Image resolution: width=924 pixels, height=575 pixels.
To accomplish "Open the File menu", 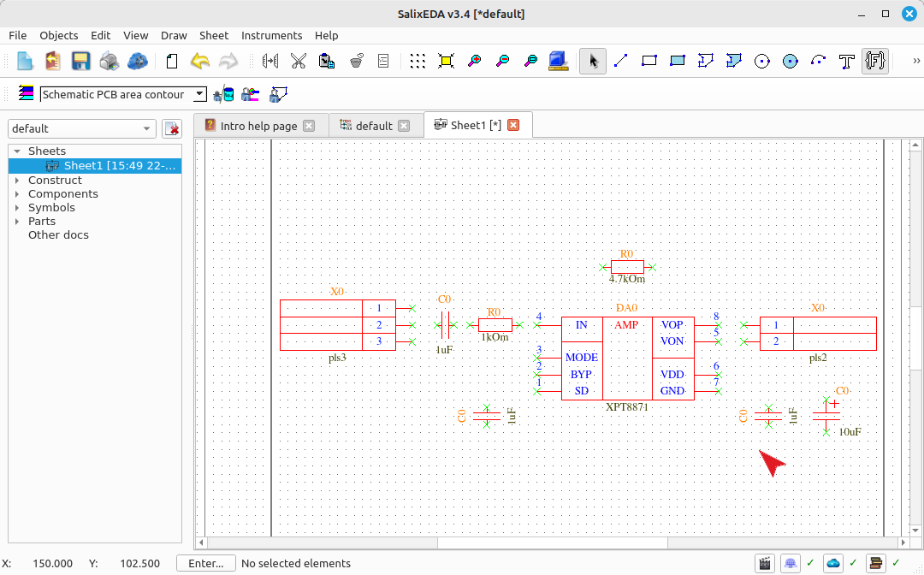I will [18, 35].
